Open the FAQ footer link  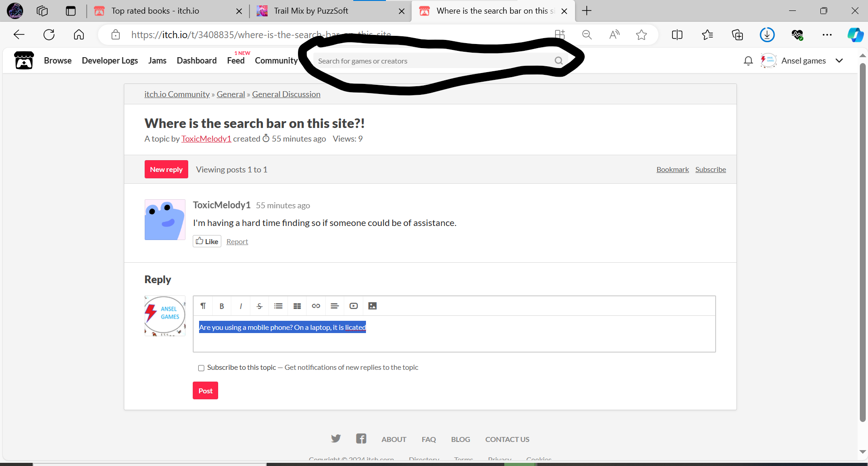pos(429,439)
